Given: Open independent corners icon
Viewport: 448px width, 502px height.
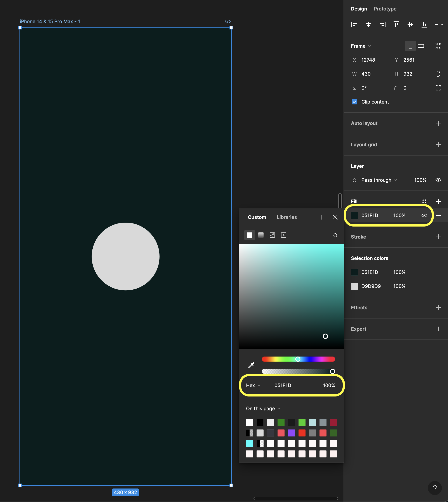Looking at the screenshot, I should pos(438,88).
